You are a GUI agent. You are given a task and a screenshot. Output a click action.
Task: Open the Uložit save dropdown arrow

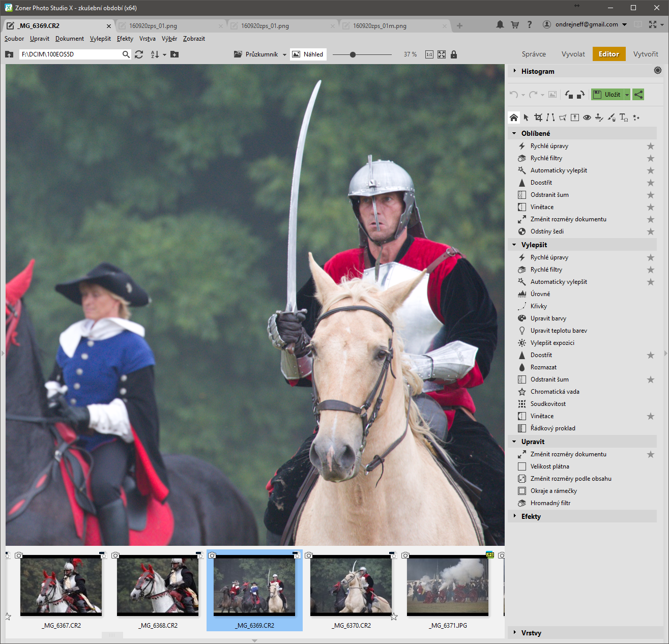(x=627, y=95)
